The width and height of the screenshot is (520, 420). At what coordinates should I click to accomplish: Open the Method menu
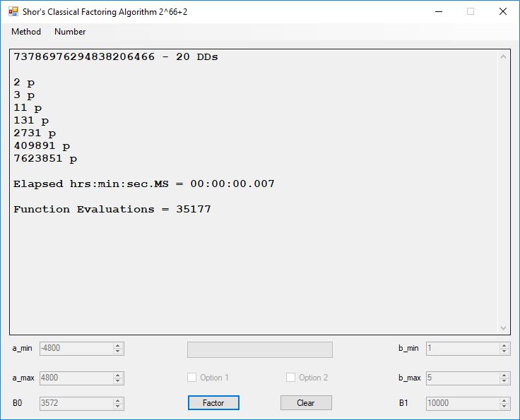tap(26, 32)
